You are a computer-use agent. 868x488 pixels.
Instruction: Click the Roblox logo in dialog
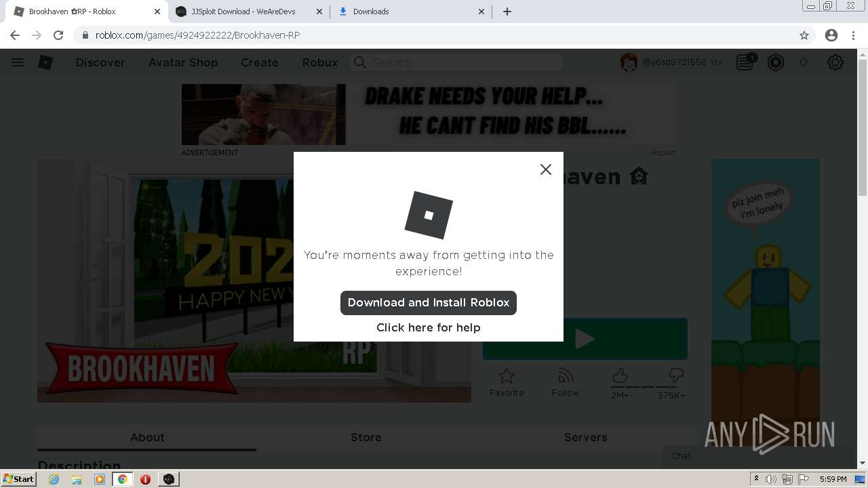pos(429,215)
